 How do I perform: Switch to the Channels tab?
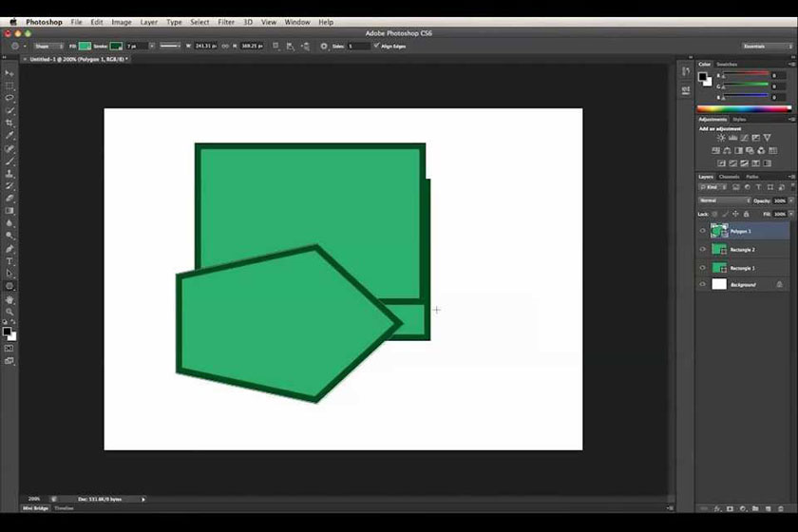(x=729, y=177)
